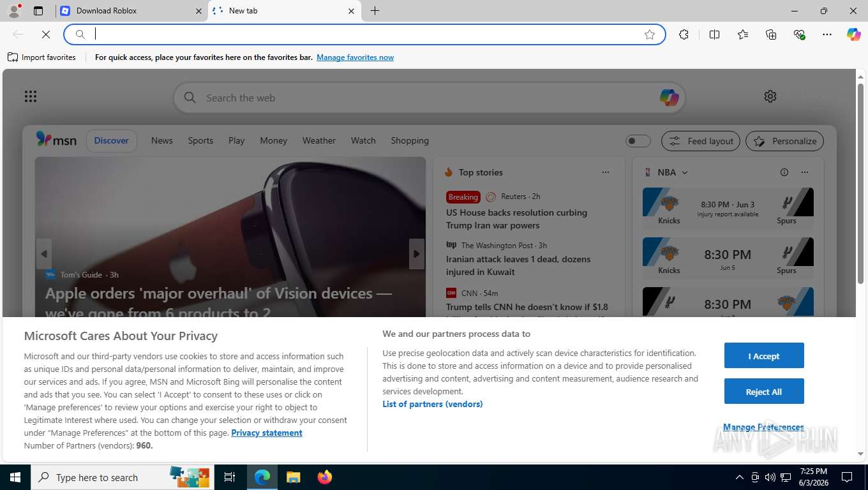Select the Discover tab
The image size is (868, 490).
pyautogui.click(x=112, y=140)
